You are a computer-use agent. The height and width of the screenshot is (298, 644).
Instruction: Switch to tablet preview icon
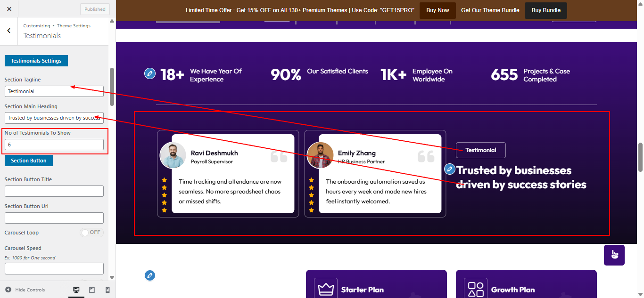click(92, 290)
